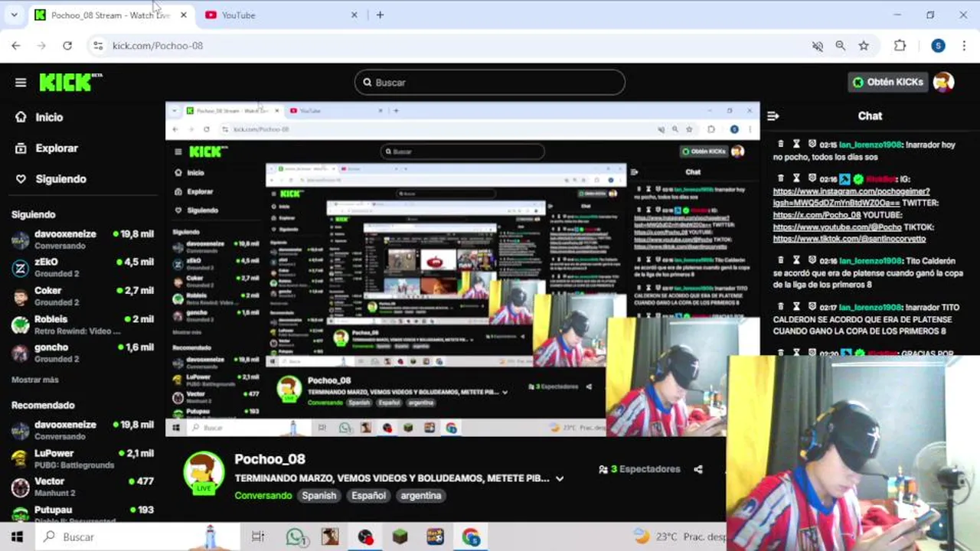Open the x.com/Pocho_08 link

pos(818,215)
